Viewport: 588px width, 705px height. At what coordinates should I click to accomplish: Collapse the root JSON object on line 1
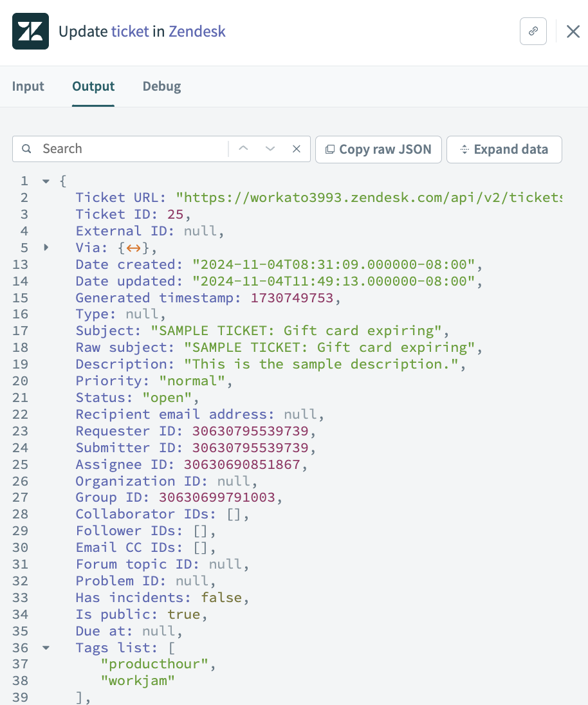[45, 181]
